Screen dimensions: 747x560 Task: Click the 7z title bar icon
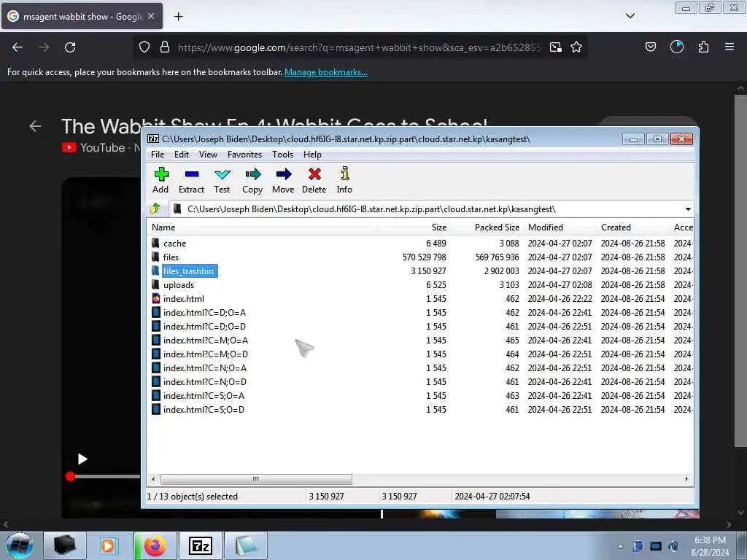153,139
